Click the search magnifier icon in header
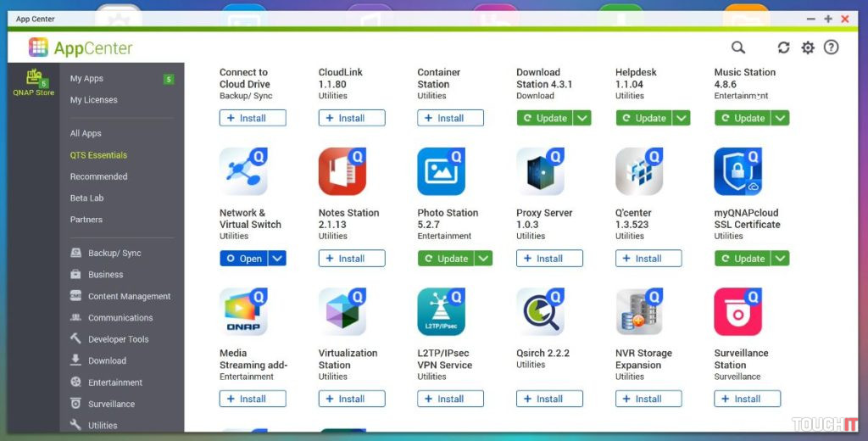Screen dimensions: 868x441 tap(738, 47)
